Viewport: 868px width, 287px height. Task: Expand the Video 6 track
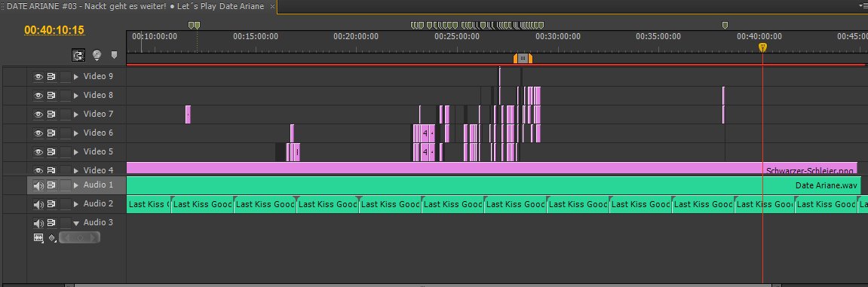[76, 133]
